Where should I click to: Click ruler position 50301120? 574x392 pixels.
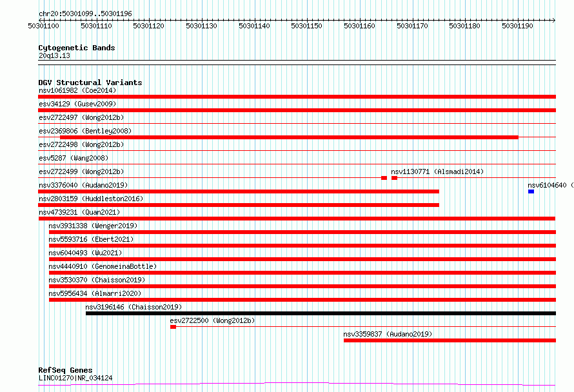tap(148, 26)
